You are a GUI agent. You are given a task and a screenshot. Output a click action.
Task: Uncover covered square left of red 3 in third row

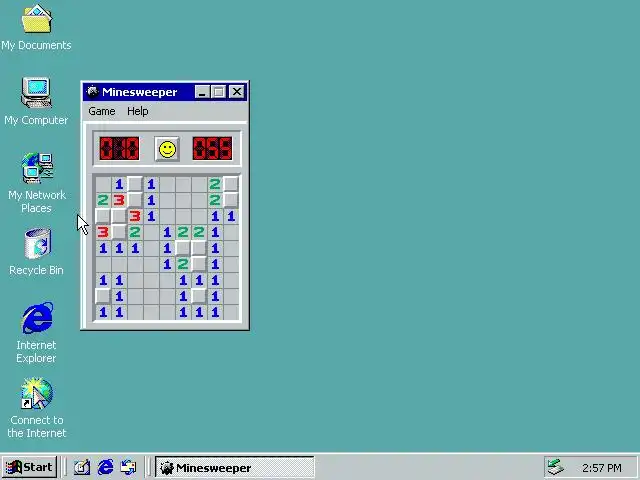click(119, 216)
